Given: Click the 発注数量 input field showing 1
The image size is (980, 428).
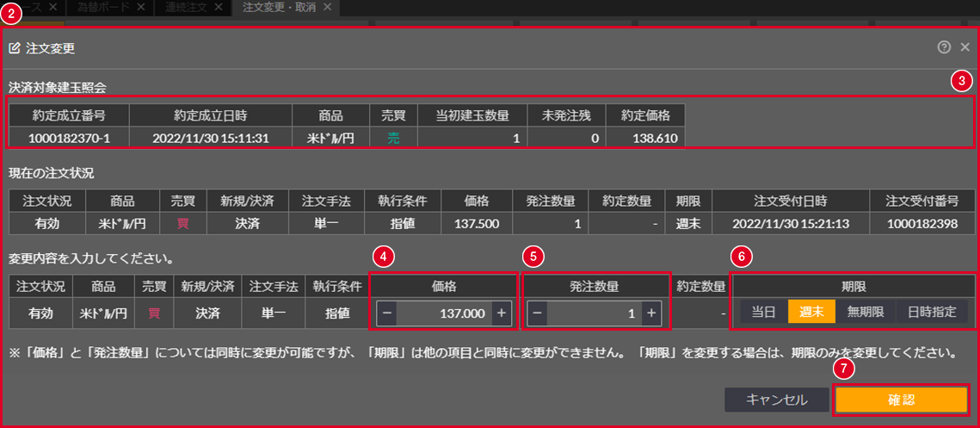Looking at the screenshot, I should tap(595, 313).
